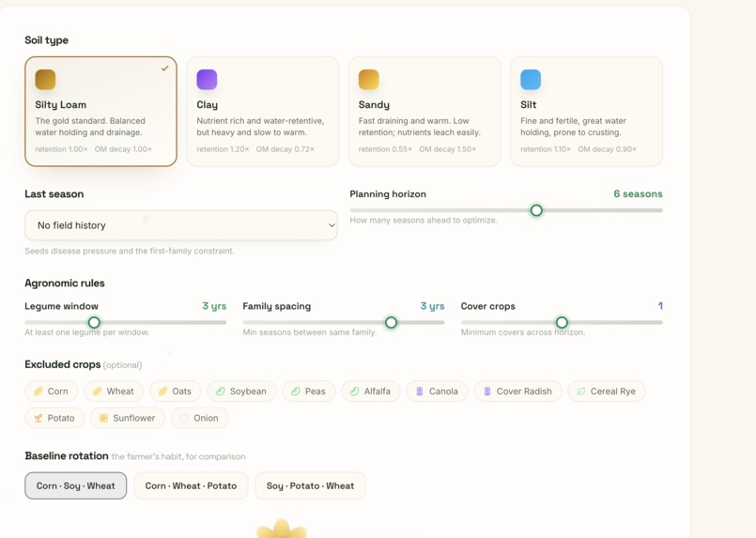Click the Family spacing "3 yrs" value
Screen dimensions: 756x538
[433, 306]
